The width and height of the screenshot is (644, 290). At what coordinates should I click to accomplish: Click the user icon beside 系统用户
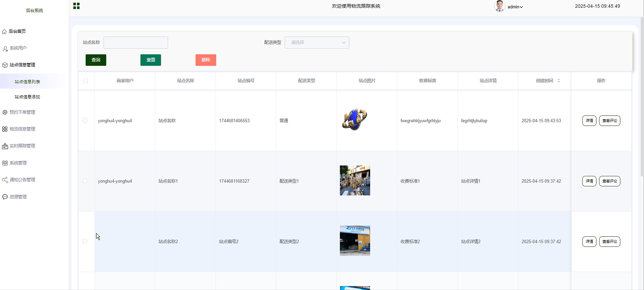5,48
